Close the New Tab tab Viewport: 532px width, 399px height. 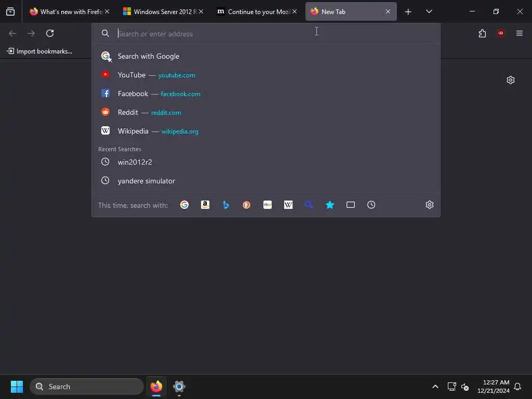[x=388, y=11]
